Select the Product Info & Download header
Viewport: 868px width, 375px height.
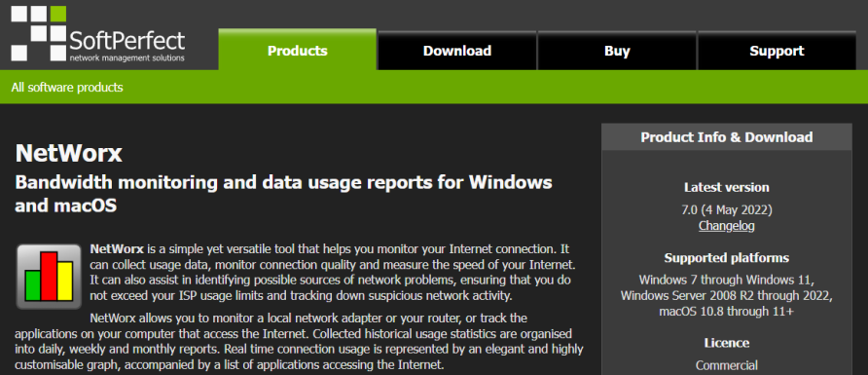coord(726,137)
